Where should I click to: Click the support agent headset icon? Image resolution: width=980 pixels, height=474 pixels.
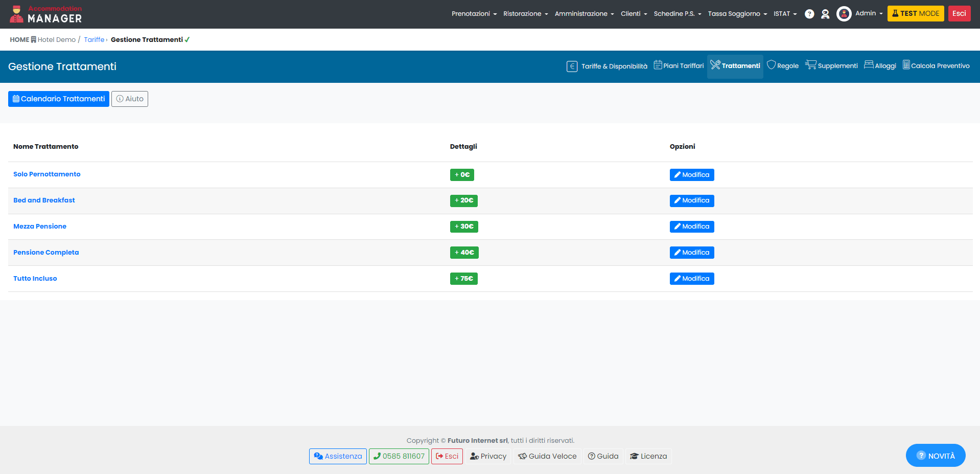click(x=825, y=14)
